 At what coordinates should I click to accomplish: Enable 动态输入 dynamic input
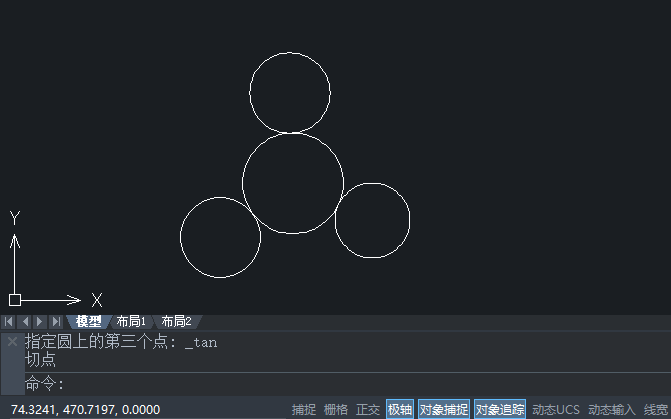(612, 410)
